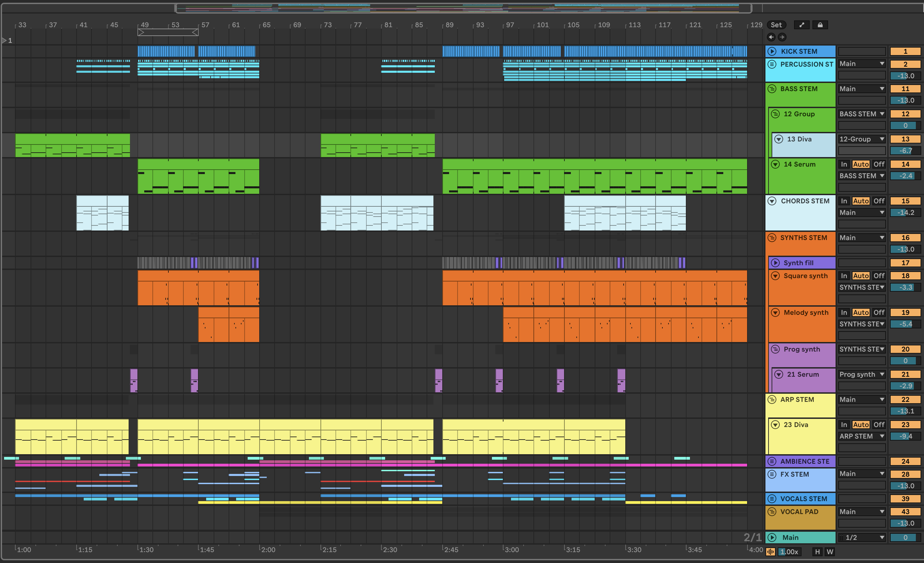The width and height of the screenshot is (924, 563).
Task: Fold the Synth fill track arrow
Action: pos(775,263)
